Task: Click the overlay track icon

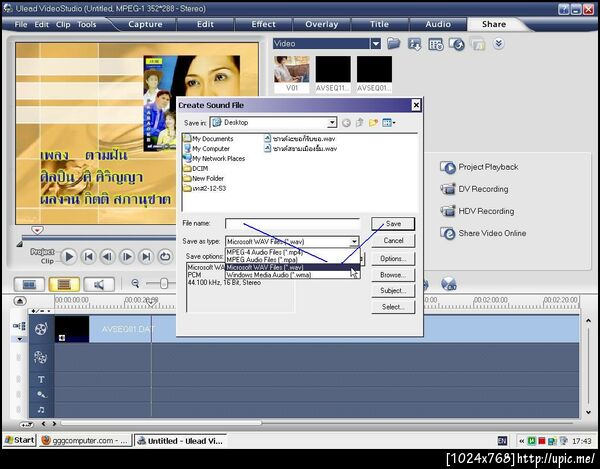Action: tap(40, 357)
